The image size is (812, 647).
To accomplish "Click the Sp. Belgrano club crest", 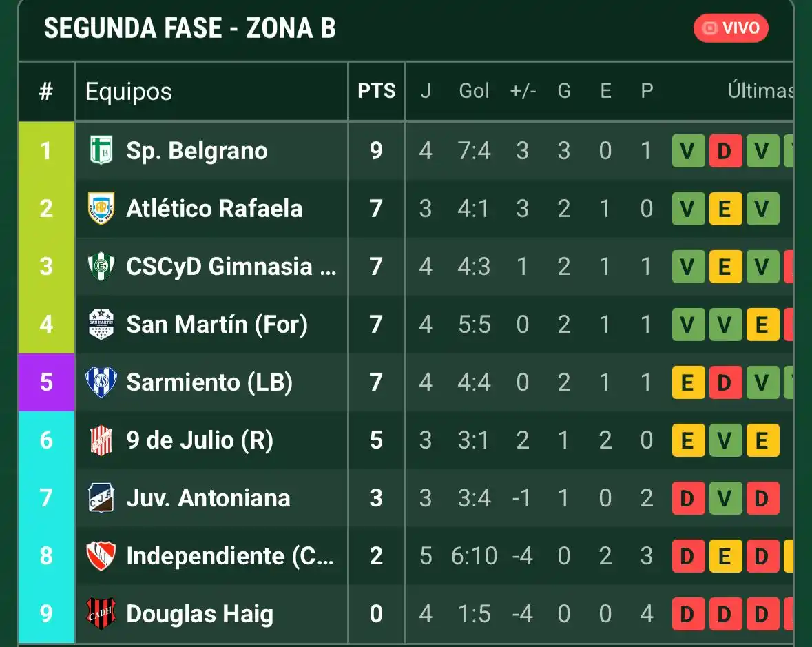I will tap(101, 150).
